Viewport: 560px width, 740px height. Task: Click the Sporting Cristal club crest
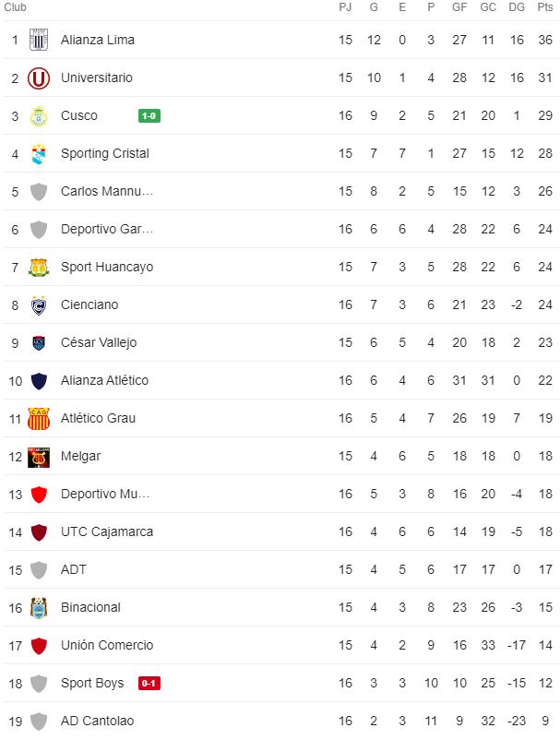tap(39, 154)
